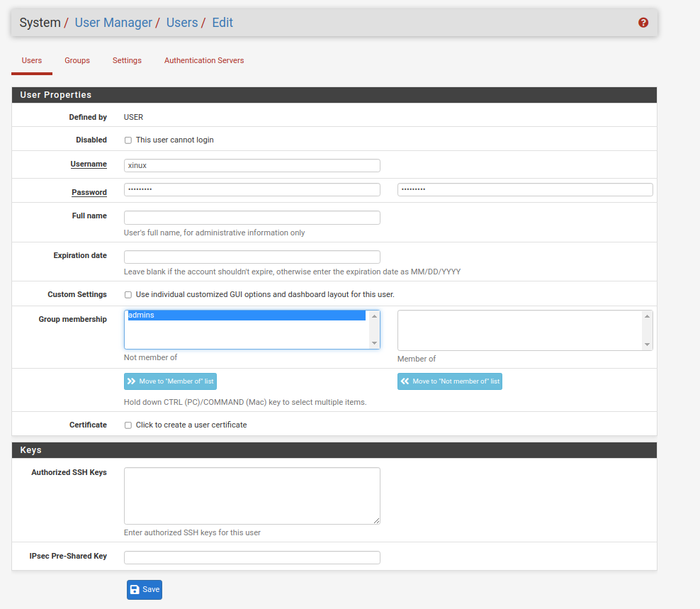Image resolution: width=700 pixels, height=609 pixels.
Task: Click the Users breadcrumb link
Action: point(182,23)
